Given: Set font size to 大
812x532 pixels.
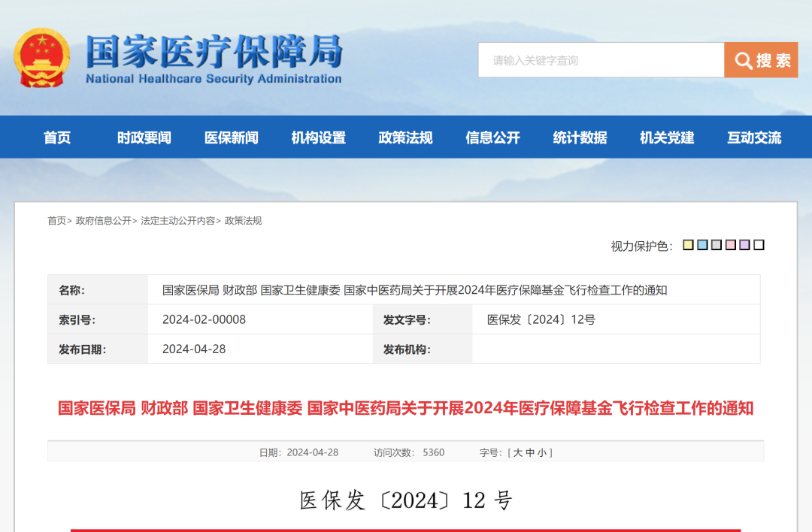Looking at the screenshot, I should pos(517,453).
